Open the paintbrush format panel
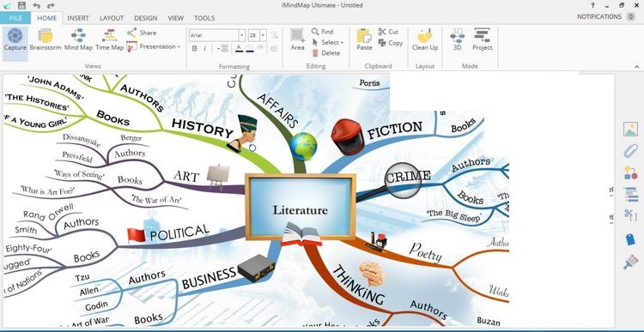Screen dimensions: 644x332 click(630, 262)
